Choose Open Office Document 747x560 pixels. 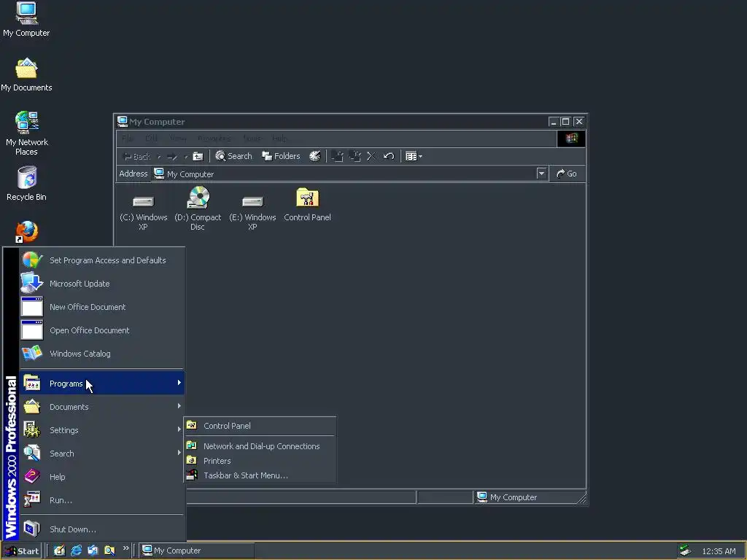[101, 330]
